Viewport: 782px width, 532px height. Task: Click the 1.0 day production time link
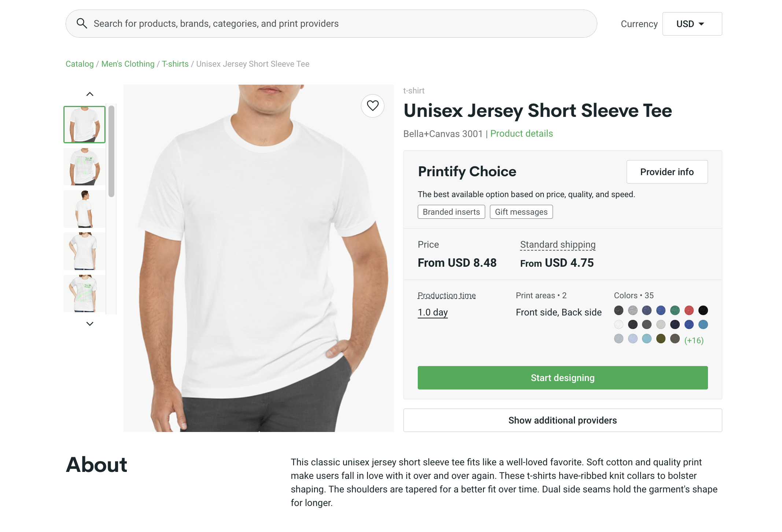[x=432, y=312]
